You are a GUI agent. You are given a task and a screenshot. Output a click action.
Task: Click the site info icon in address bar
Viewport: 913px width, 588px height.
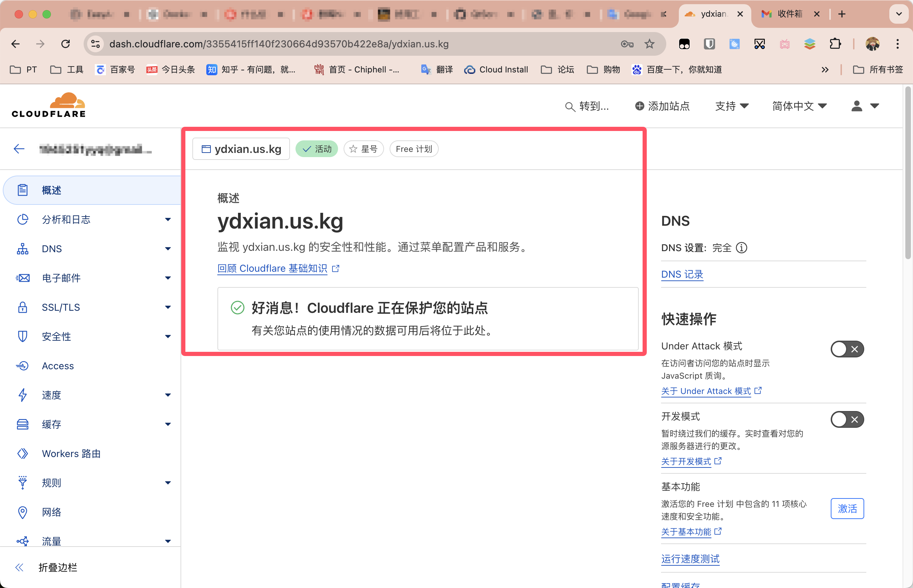pyautogui.click(x=95, y=44)
